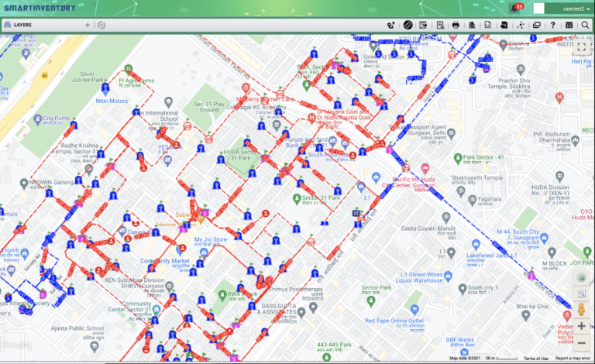This screenshot has width=595, height=364.
Task: Zoom out using the map minus button
Action: pyautogui.click(x=581, y=343)
